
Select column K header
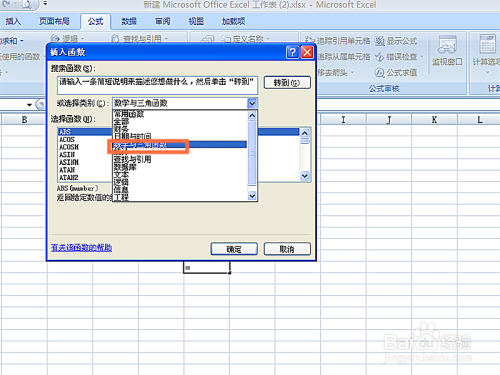point(434,119)
